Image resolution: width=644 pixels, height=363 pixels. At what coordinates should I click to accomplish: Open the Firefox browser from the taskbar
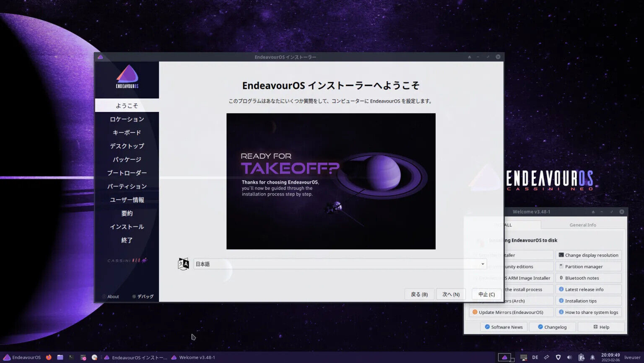[49, 357]
